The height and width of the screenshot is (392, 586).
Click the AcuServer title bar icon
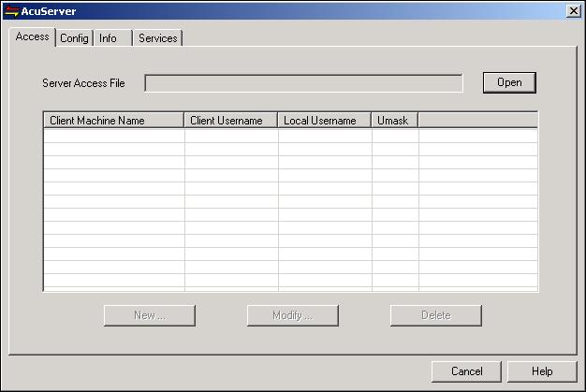11,10
